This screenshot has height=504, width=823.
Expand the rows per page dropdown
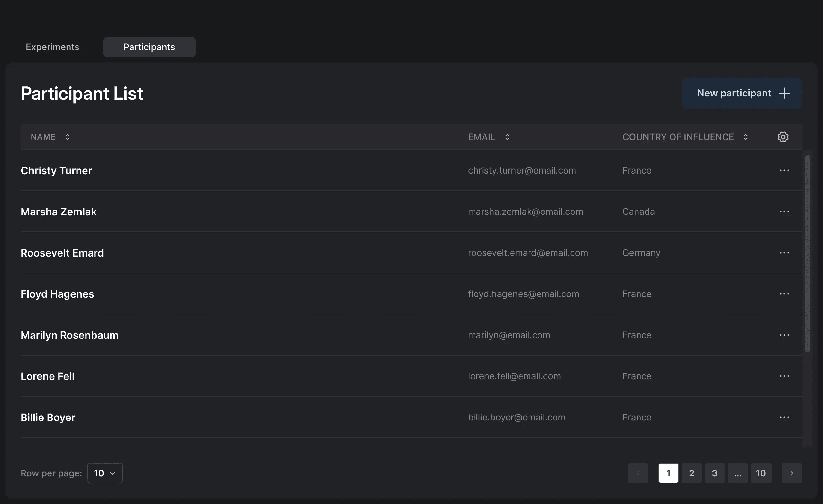tap(105, 473)
